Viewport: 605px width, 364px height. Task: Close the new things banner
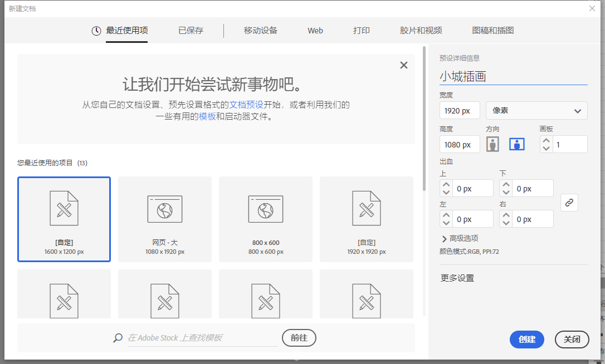pos(404,65)
